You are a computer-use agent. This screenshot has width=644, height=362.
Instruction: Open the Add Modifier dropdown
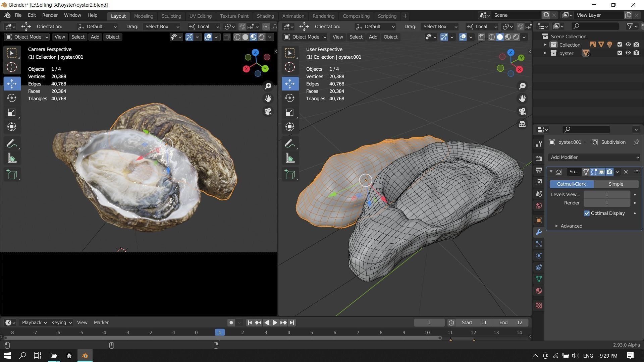pyautogui.click(x=594, y=157)
